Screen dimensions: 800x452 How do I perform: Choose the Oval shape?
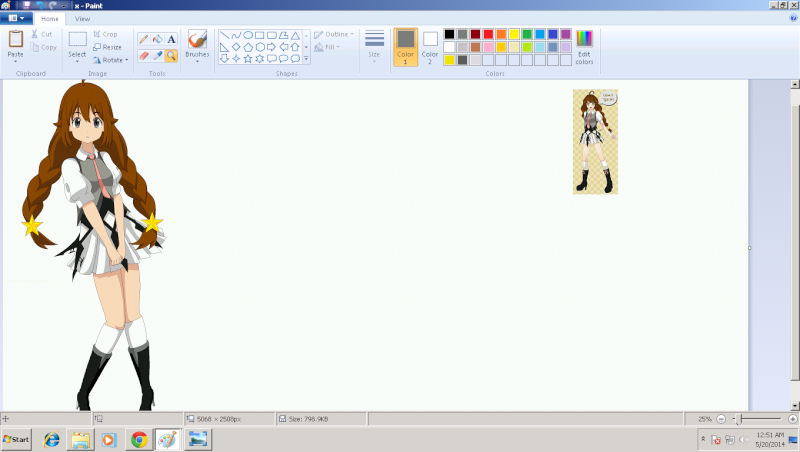pos(248,35)
